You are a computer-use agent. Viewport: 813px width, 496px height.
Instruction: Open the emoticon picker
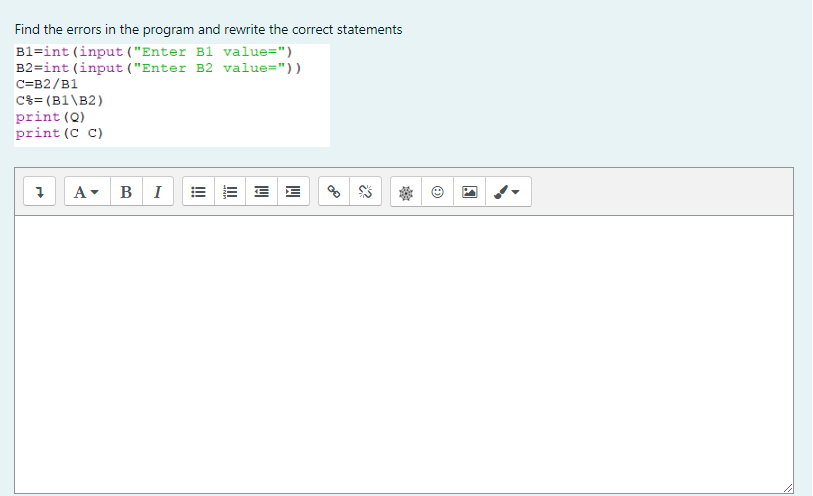click(x=438, y=192)
